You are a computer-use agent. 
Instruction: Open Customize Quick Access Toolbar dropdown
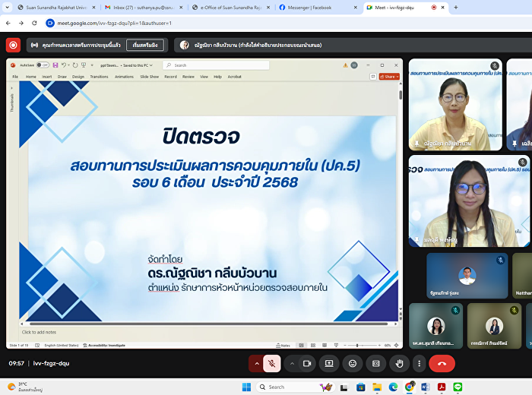[x=92, y=65]
